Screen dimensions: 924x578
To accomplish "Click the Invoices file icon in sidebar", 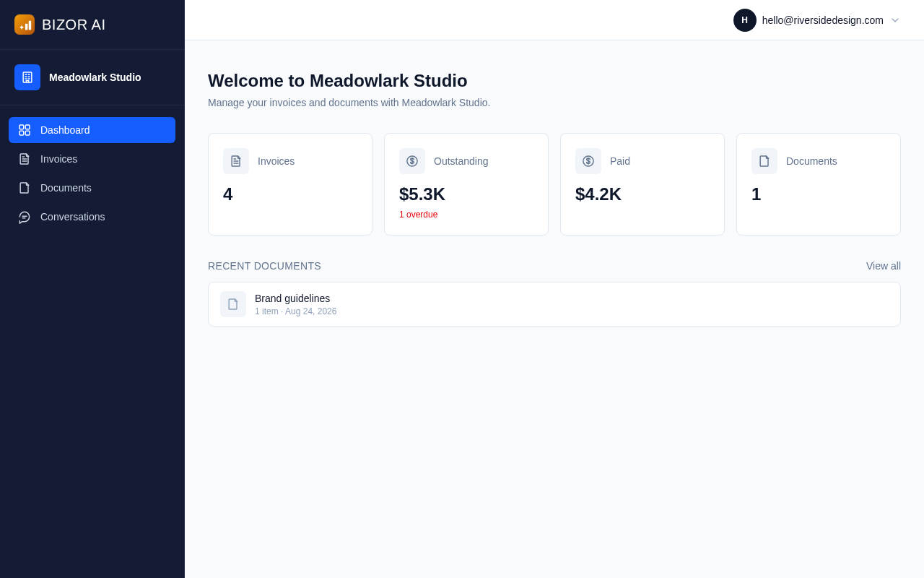I will (x=25, y=159).
